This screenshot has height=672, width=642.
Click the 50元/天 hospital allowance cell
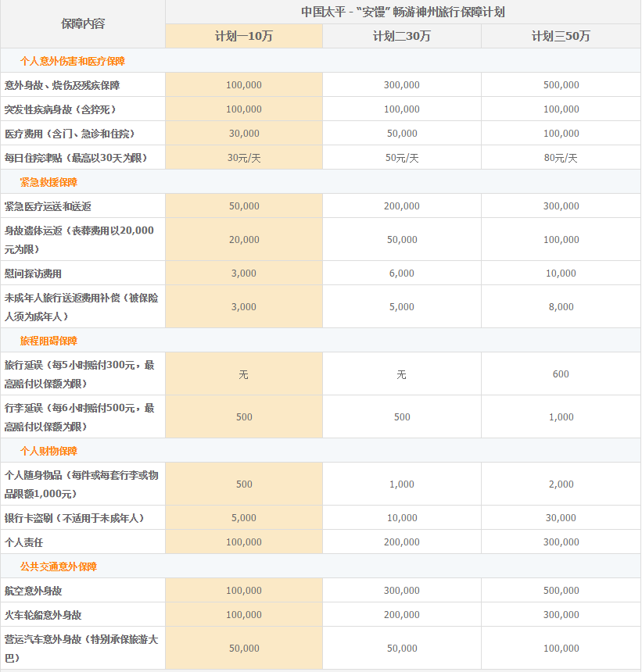(x=402, y=158)
